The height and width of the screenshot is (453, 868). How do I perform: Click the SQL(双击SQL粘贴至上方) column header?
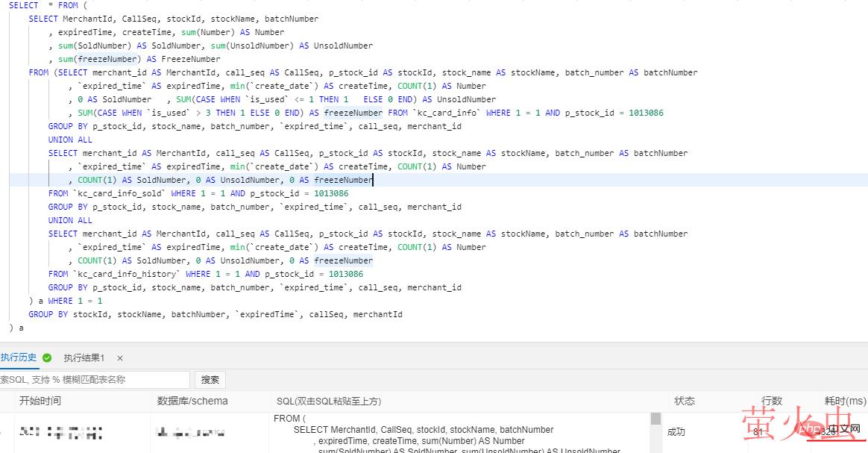(329, 402)
